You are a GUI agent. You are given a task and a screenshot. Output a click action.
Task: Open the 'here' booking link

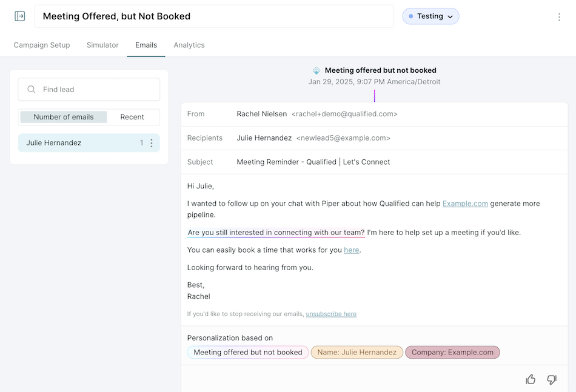(352, 250)
